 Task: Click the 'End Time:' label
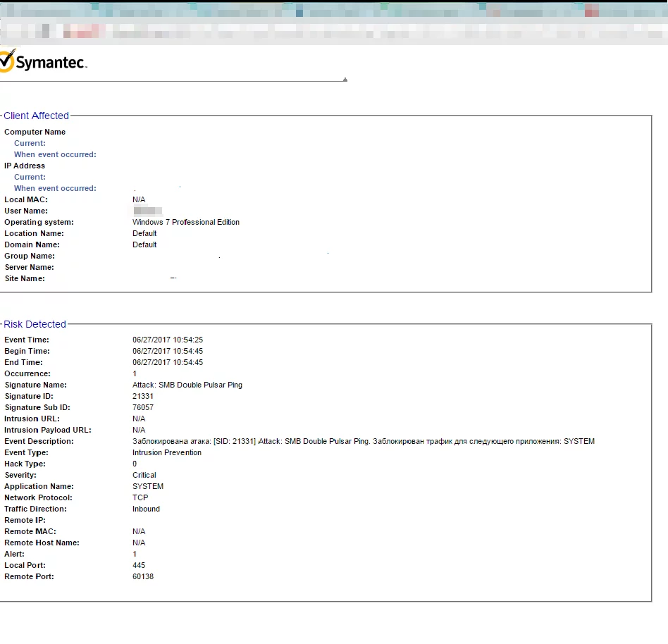tap(23, 362)
